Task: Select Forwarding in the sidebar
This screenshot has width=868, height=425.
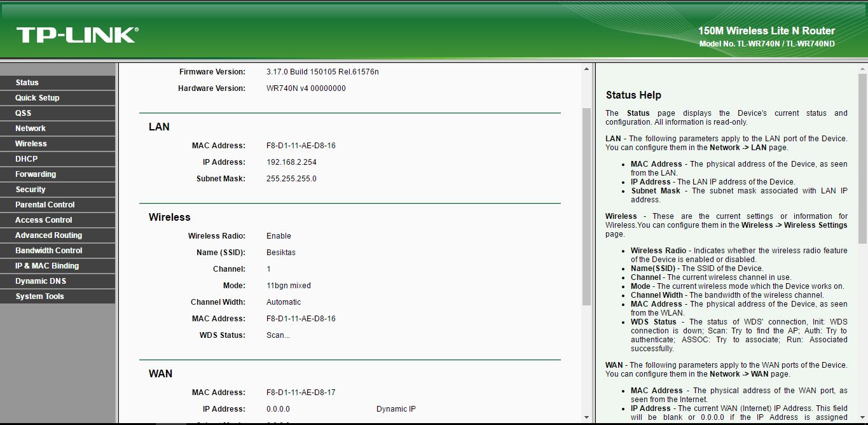Action: click(x=58, y=174)
